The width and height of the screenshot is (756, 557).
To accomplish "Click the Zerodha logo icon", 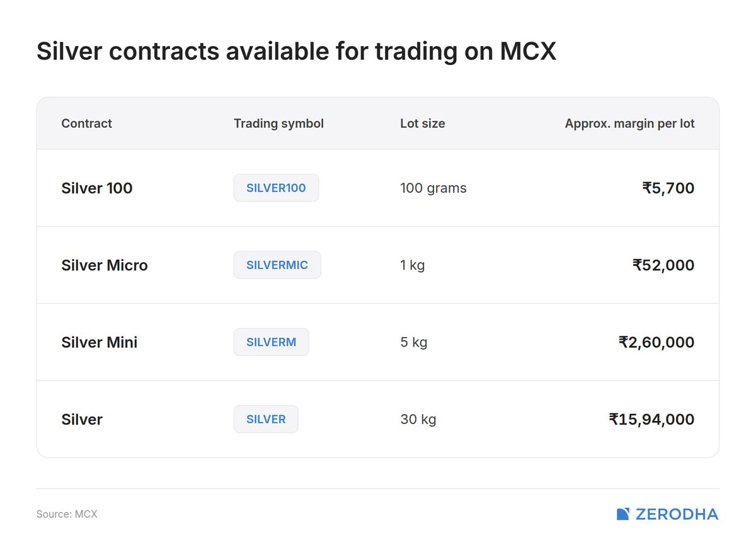I will [x=622, y=514].
